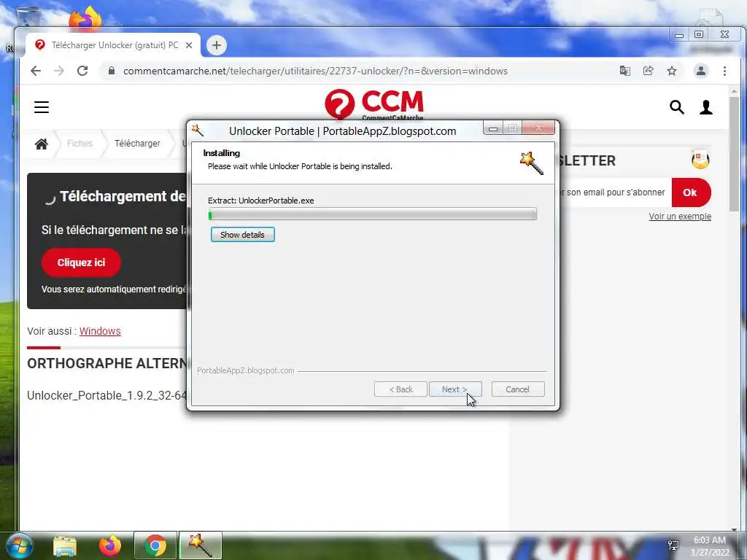Image resolution: width=747 pixels, height=560 pixels.
Task: Click Extract: UnlockerPortable.exe status text
Action: tap(261, 201)
